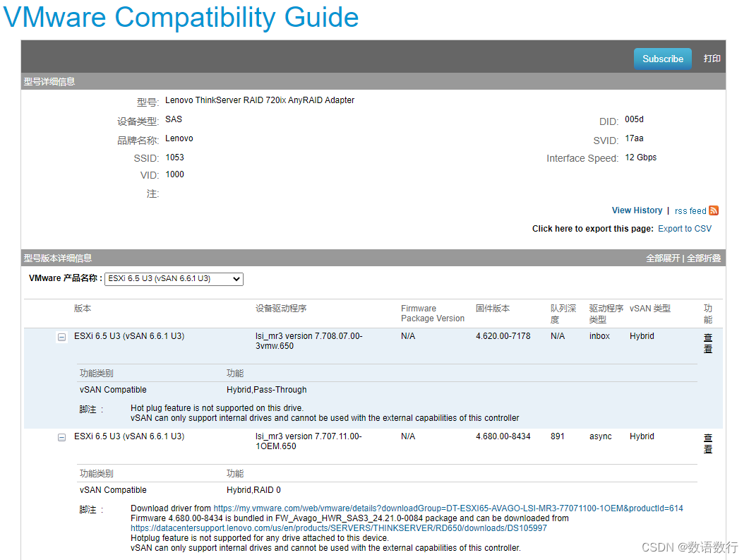Screen dimensions: 749x560
Task: Export the page to CSV
Action: tap(684, 228)
